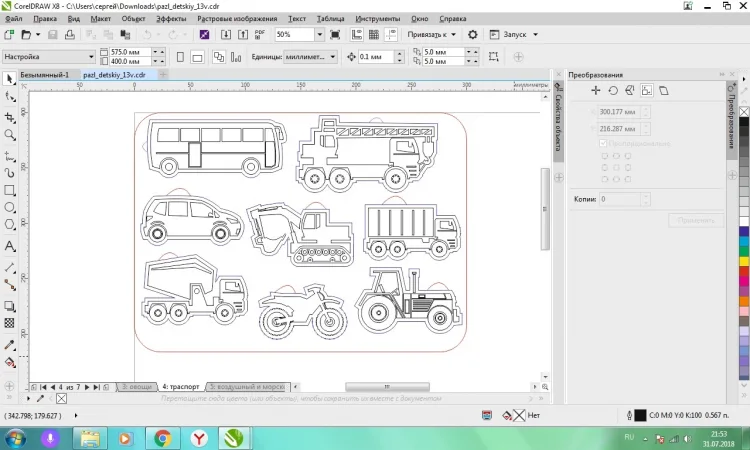Toggle the Пропорционально checkbox
Screen dimensions: 750x450
(x=603, y=143)
